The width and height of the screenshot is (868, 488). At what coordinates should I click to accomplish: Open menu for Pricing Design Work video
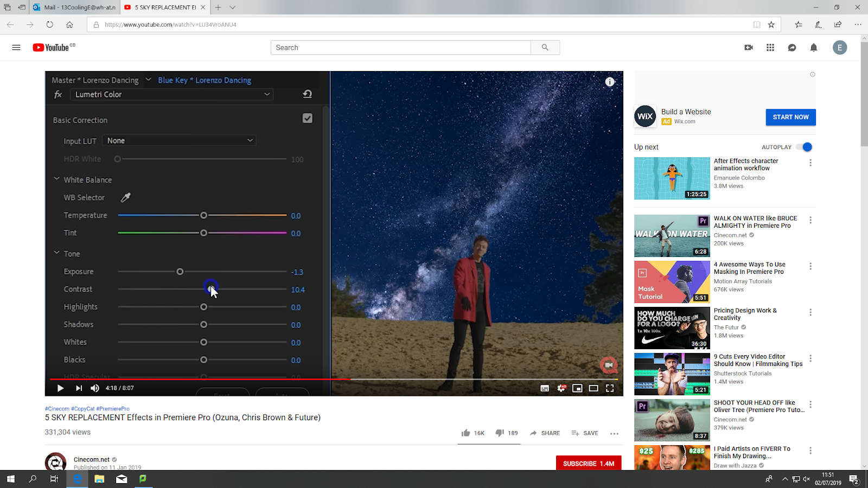click(x=810, y=312)
